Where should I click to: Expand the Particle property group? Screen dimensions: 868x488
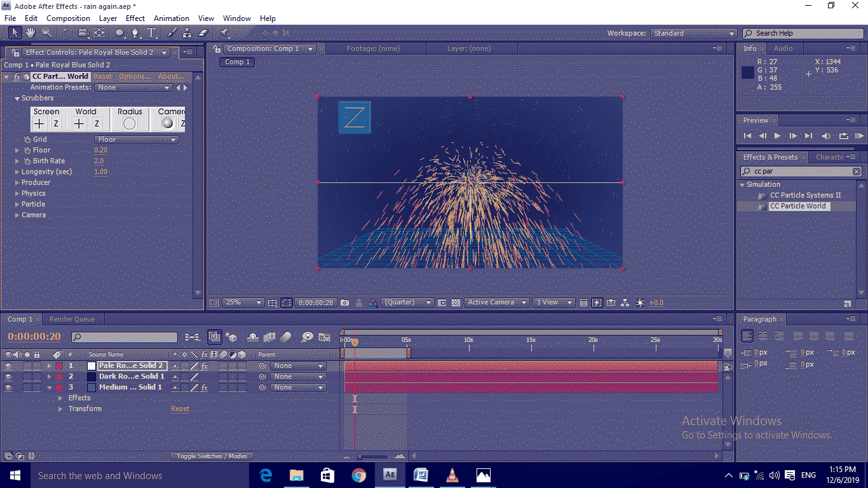17,205
